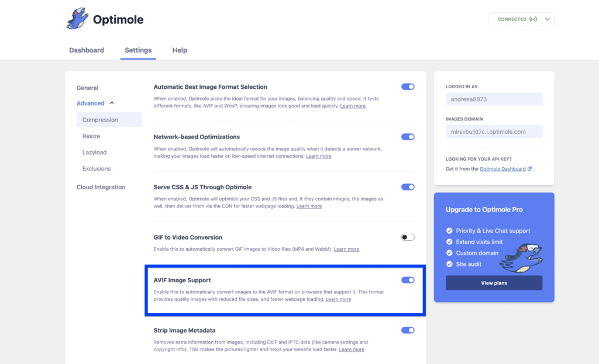
Task: Click the Optimole bird logo
Action: click(76, 18)
